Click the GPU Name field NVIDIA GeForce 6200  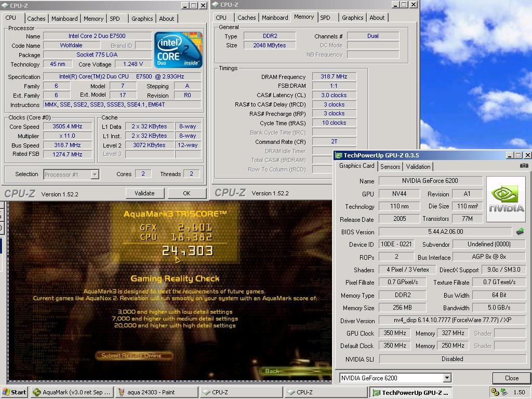[x=430, y=181]
